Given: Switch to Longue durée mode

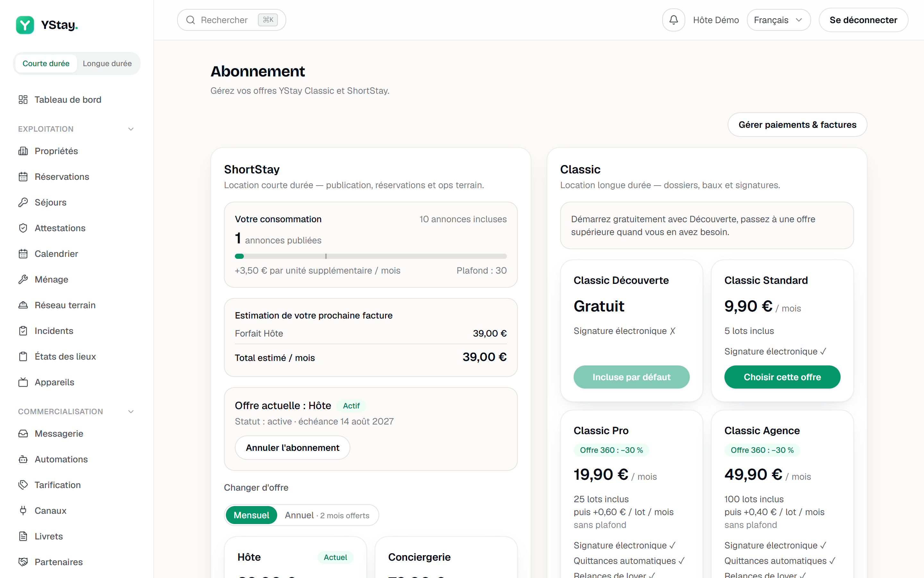Looking at the screenshot, I should (107, 64).
